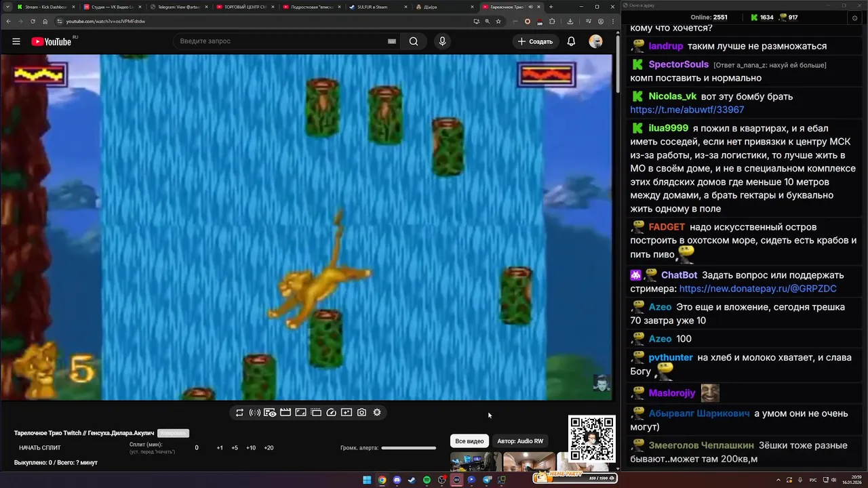Open browser home page button
This screenshot has width=868, height=488.
(45, 21)
